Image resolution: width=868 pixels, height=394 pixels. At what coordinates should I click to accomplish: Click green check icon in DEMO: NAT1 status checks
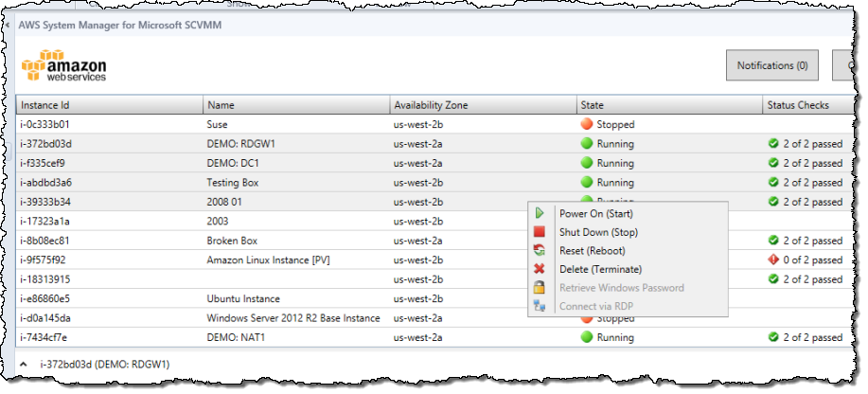coord(773,337)
